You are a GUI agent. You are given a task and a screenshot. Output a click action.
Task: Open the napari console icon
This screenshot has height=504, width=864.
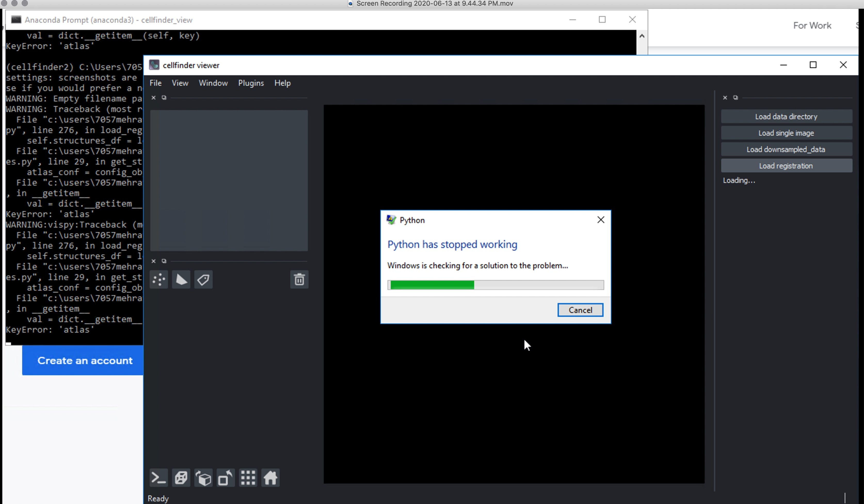tap(159, 478)
